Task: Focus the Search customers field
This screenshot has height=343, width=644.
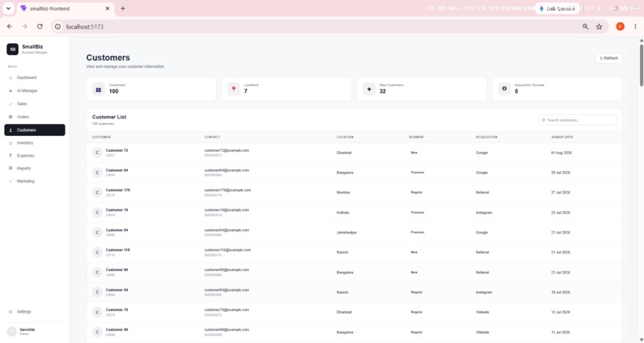Action: click(577, 120)
